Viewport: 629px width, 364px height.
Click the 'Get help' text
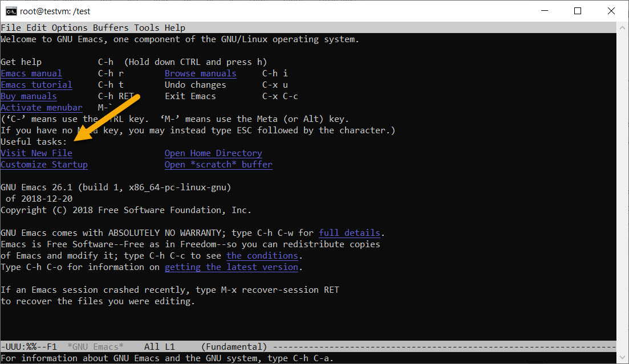(x=21, y=62)
